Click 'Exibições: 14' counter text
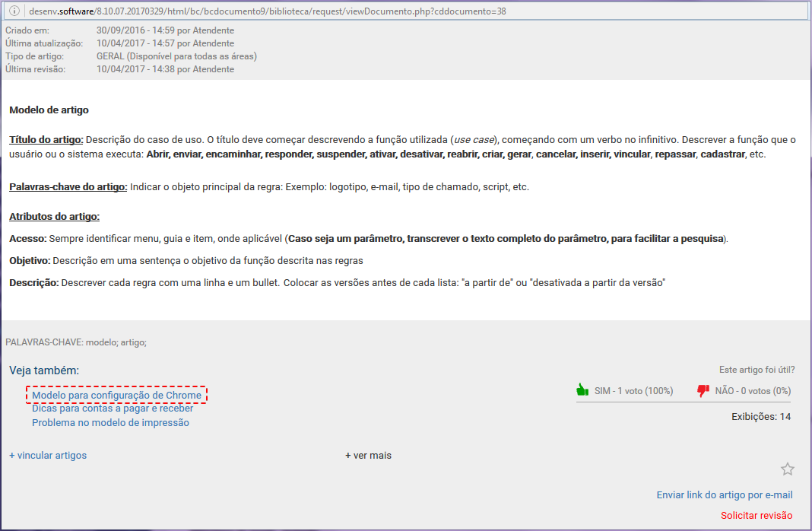Image resolution: width=812 pixels, height=531 pixels. [761, 417]
